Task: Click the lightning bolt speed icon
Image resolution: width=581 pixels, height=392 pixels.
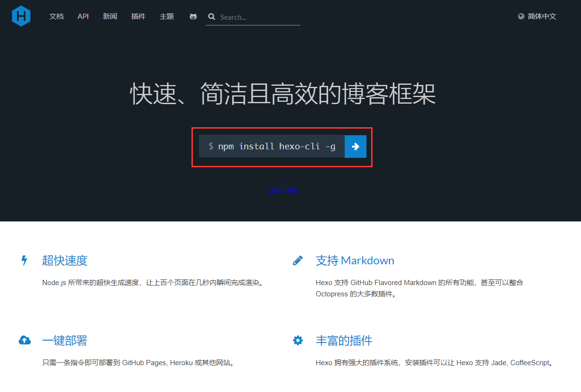Action: click(x=25, y=261)
